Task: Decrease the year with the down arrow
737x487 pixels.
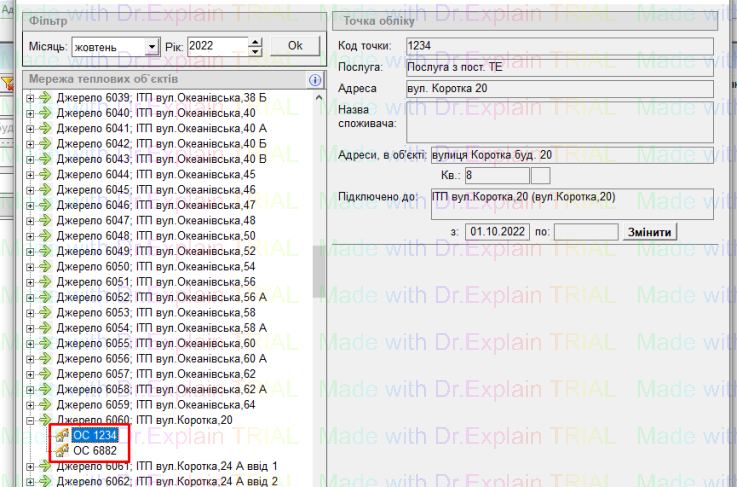Action: 255,52
